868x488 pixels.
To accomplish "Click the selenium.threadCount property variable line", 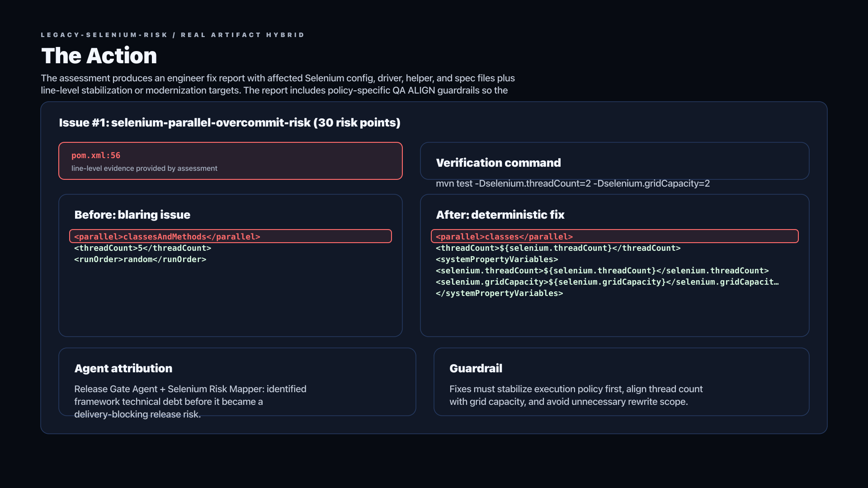I will pos(602,271).
